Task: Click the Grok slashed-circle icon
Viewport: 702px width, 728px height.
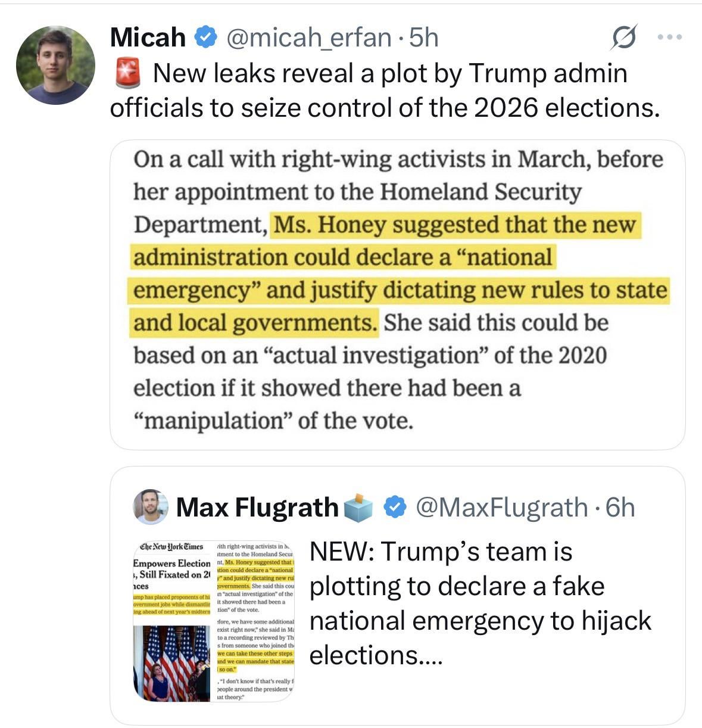Action: point(625,38)
